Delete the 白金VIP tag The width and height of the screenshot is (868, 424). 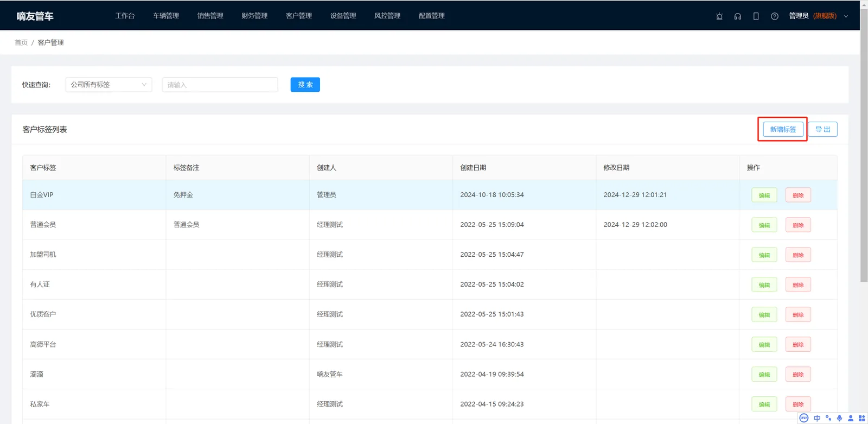[798, 195]
